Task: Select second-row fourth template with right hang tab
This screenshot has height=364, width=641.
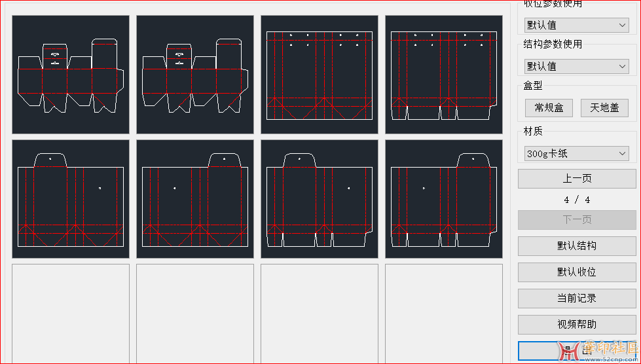Action: coord(444,199)
